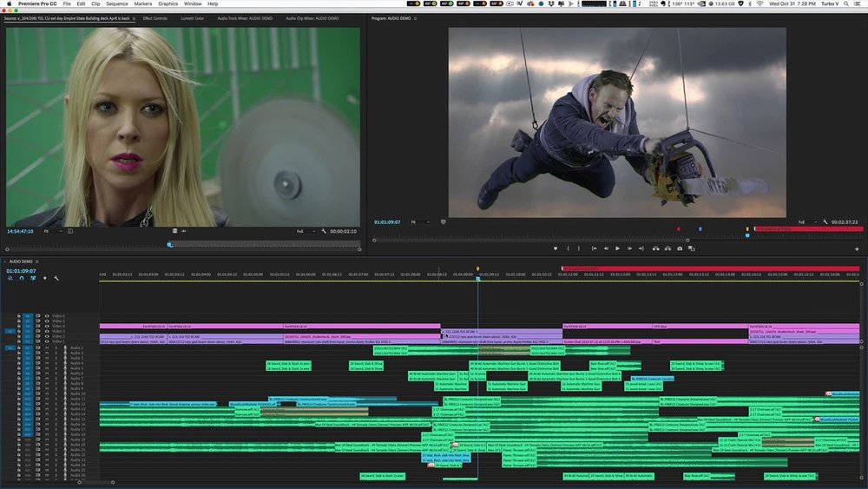Screen dimensions: 868x489
Task: Click the Wi-Fi icon in menu bar
Action: tap(760, 3)
